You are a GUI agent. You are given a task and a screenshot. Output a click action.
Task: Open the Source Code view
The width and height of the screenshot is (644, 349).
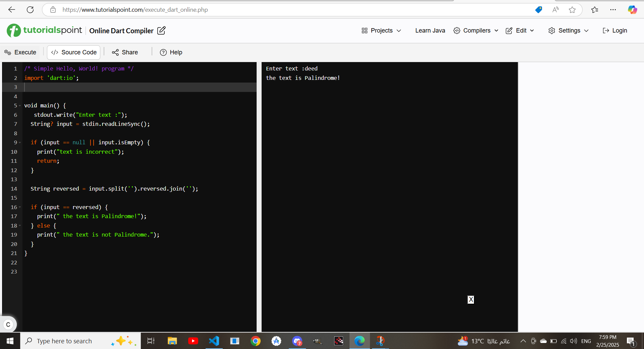pyautogui.click(x=74, y=52)
